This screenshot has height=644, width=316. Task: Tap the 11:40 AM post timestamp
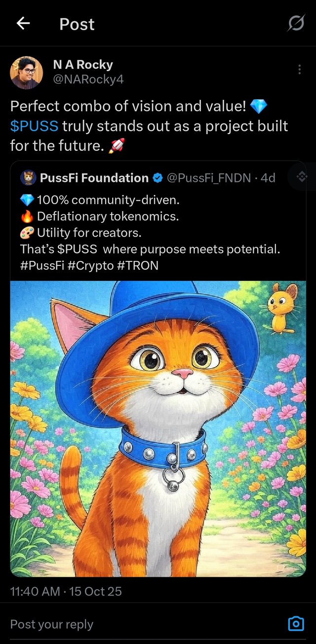click(x=66, y=591)
